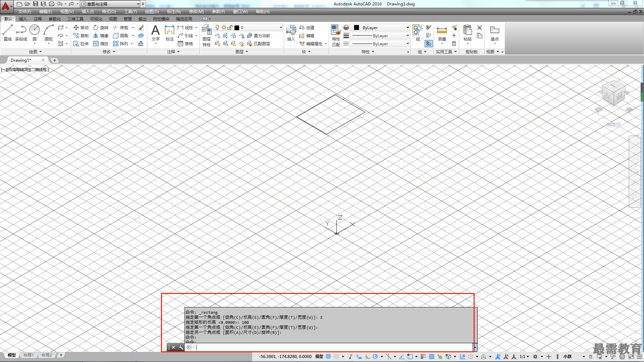Select the 圆 (Circle) tool
The height and width of the screenshot is (362, 644).
[35, 33]
